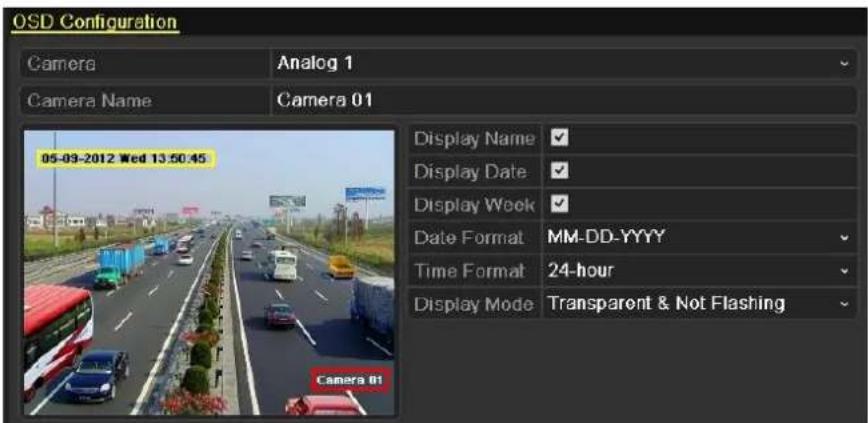Image resolution: width=868 pixels, height=423 pixels.
Task: Select the yellow date-time overlay in preview
Action: tap(126, 159)
